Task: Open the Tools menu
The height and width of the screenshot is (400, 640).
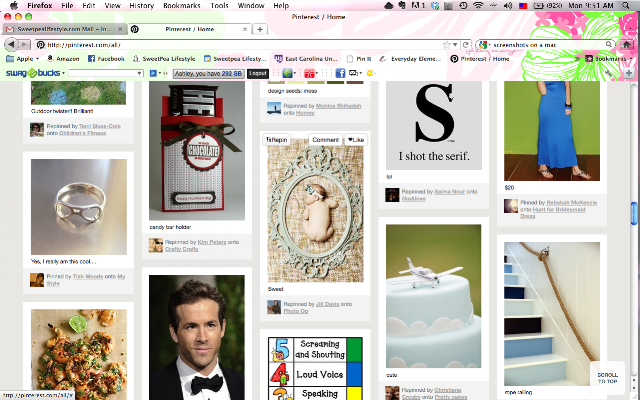Action: pos(219,5)
